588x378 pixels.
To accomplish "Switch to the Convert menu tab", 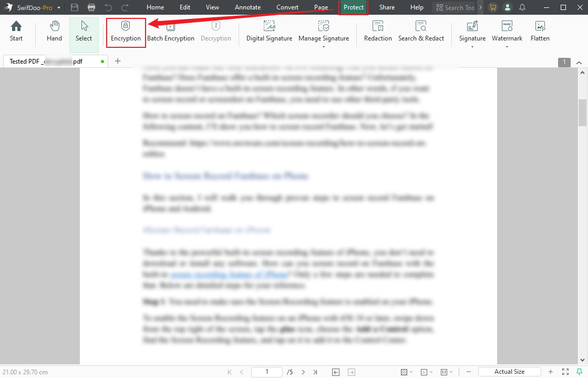I will (287, 7).
